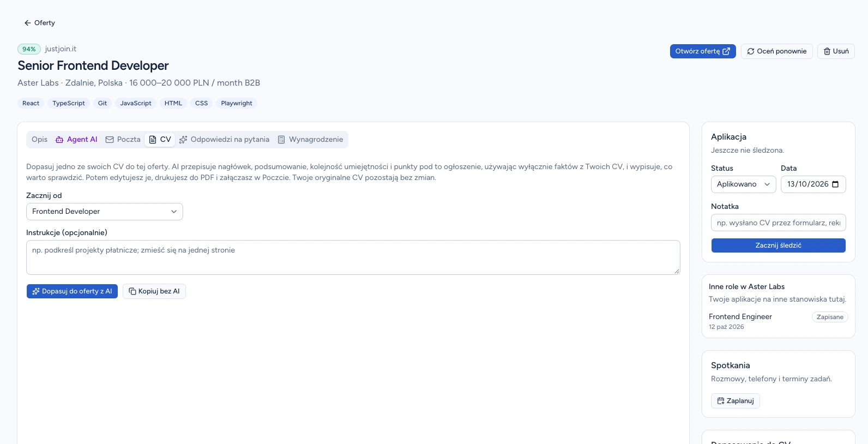
Task: Click the Playwright skill tag
Action: point(237,103)
